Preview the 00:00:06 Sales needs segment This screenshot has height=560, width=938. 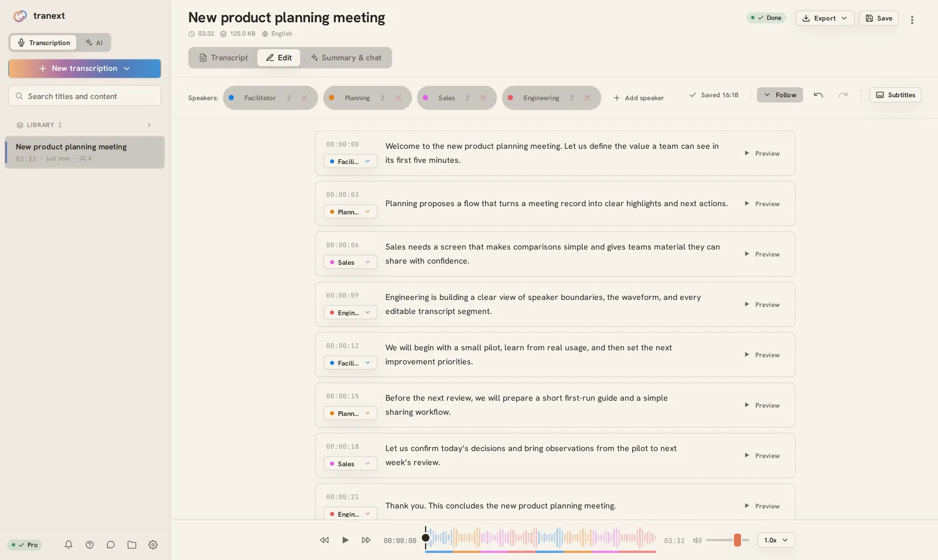point(762,254)
